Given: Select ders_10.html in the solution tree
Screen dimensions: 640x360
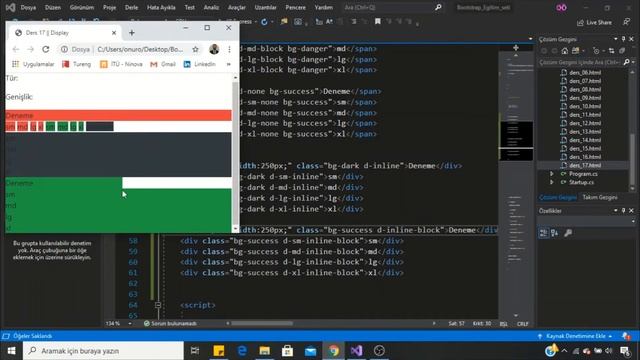Looking at the screenshot, I should (584, 106).
